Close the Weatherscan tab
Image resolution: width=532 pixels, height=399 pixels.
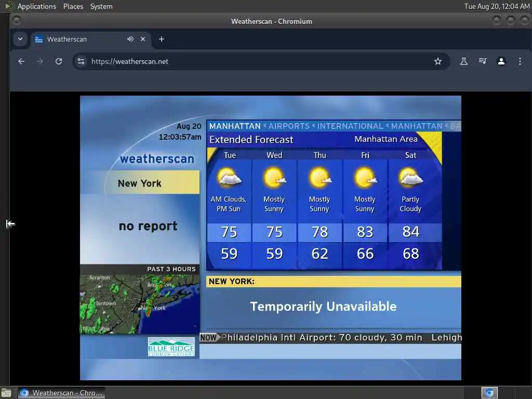point(143,39)
